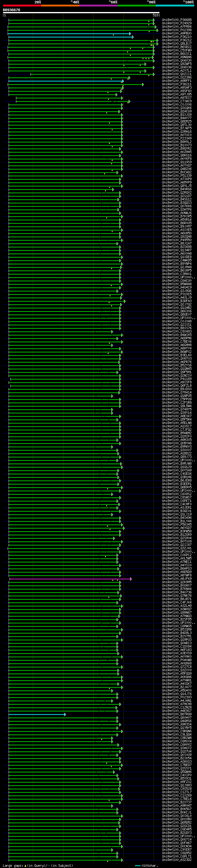The height and width of the screenshot is (868, 197).
Task: Select hit UniRef100_P02398
Action: [x=177, y=30]
